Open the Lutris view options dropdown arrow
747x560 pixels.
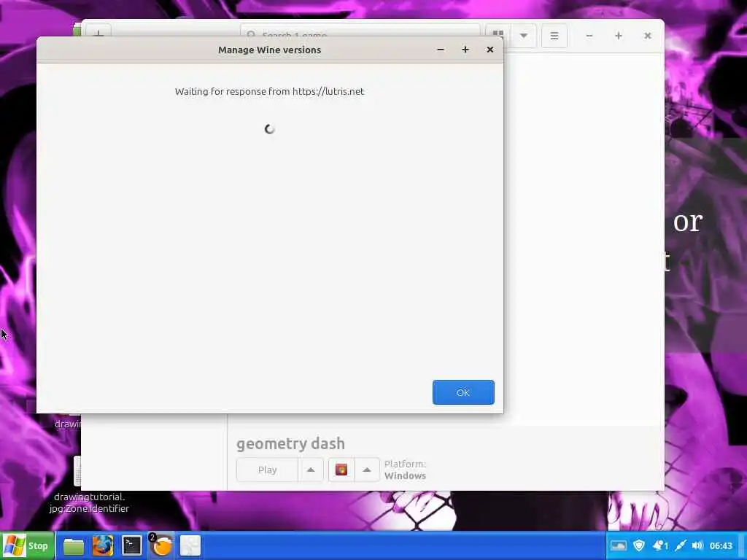coord(524,36)
